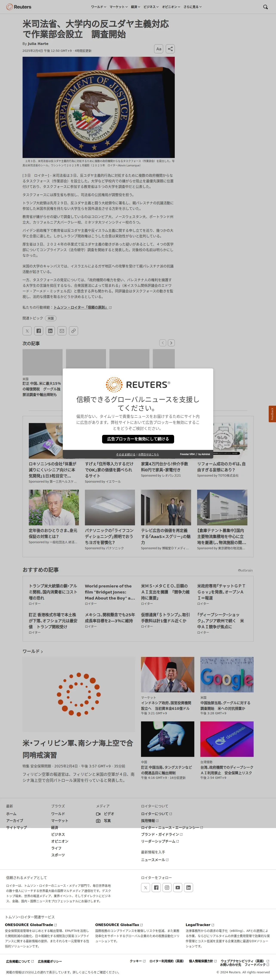Open メキシコ、関税懸念でも25年 recommended article
This screenshot has height=980, width=276.
tap(110, 617)
